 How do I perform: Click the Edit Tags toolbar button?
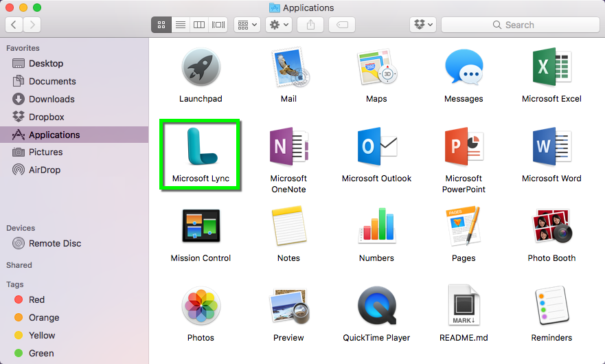coord(342,25)
